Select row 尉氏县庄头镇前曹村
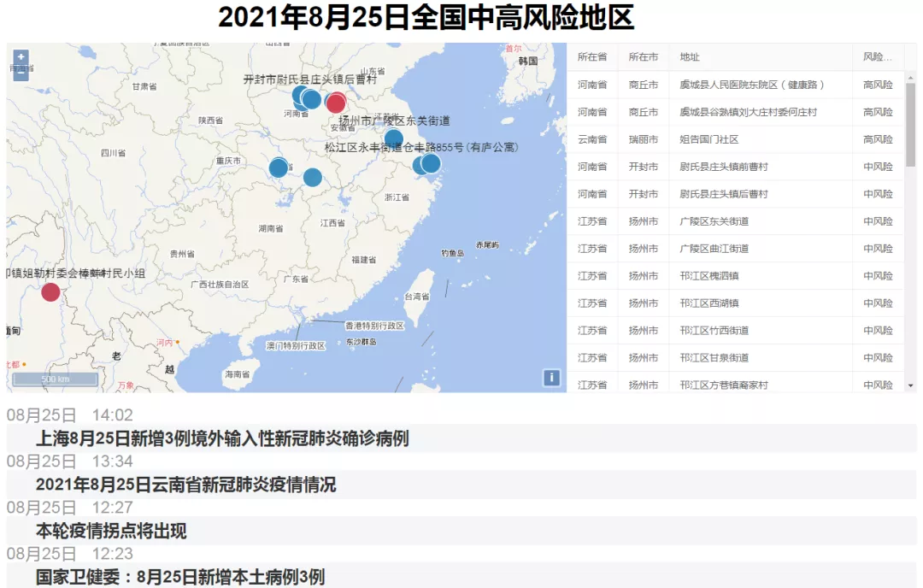Image resolution: width=923 pixels, height=588 pixels. click(x=735, y=167)
